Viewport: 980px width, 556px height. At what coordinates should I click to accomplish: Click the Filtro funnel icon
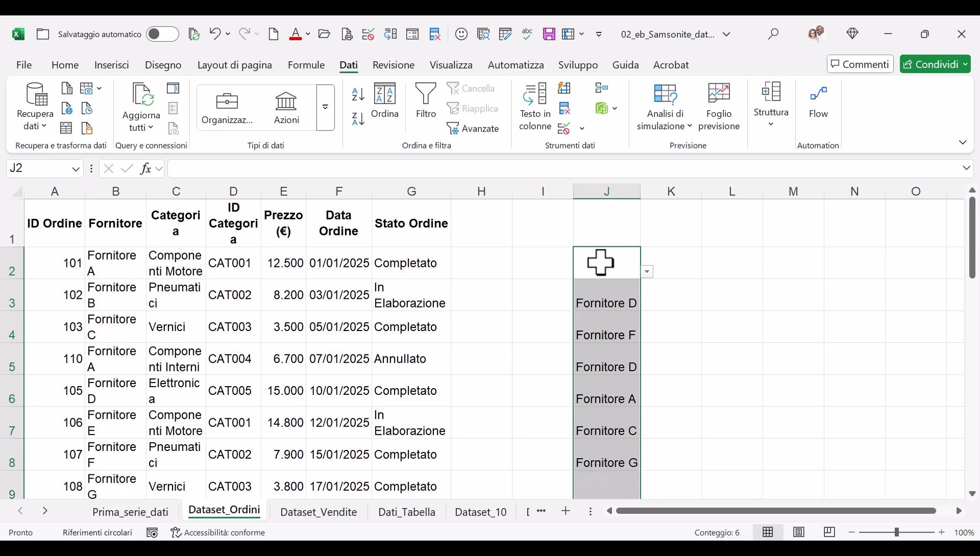click(426, 100)
